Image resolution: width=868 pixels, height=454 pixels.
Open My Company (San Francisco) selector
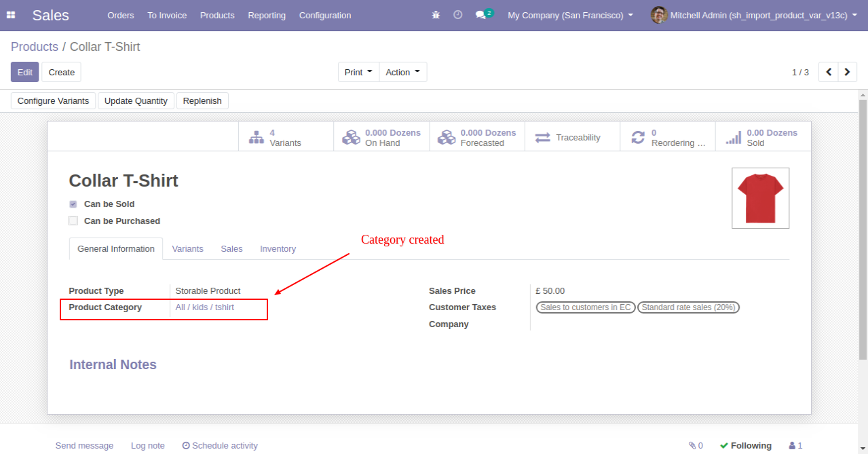coord(570,15)
